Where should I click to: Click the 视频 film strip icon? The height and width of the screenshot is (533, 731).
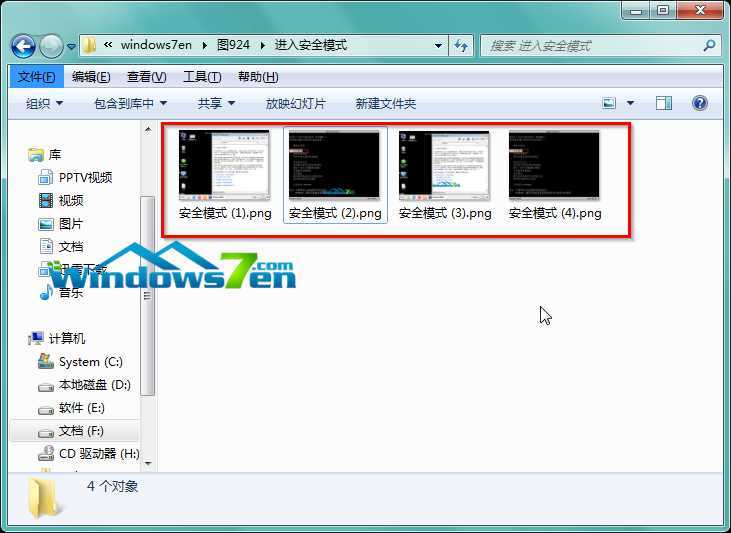pyautogui.click(x=46, y=201)
